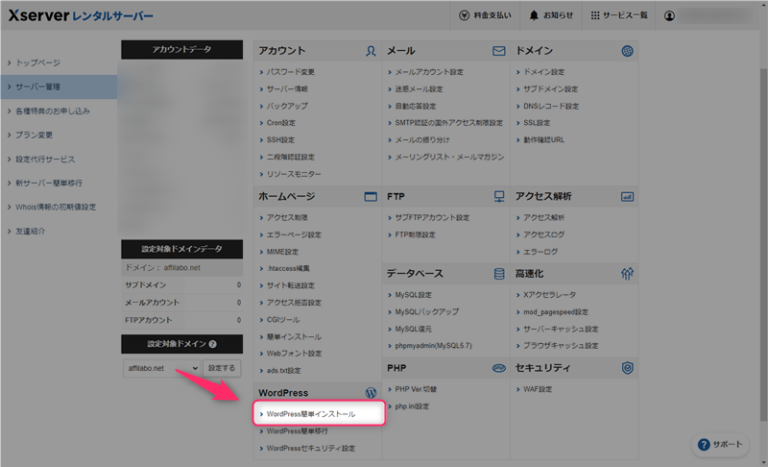Image resolution: width=768 pixels, height=467 pixels.
Task: Click the Security section shield icon
Action: pos(627,368)
